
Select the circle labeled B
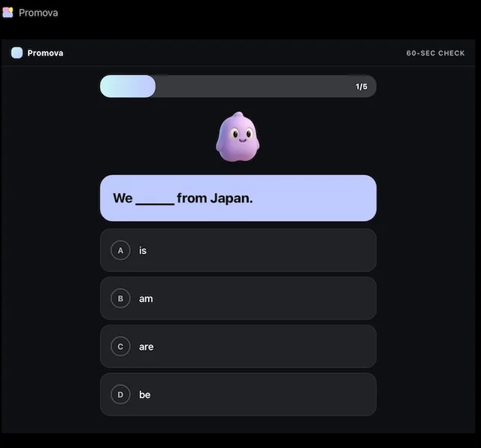point(120,298)
